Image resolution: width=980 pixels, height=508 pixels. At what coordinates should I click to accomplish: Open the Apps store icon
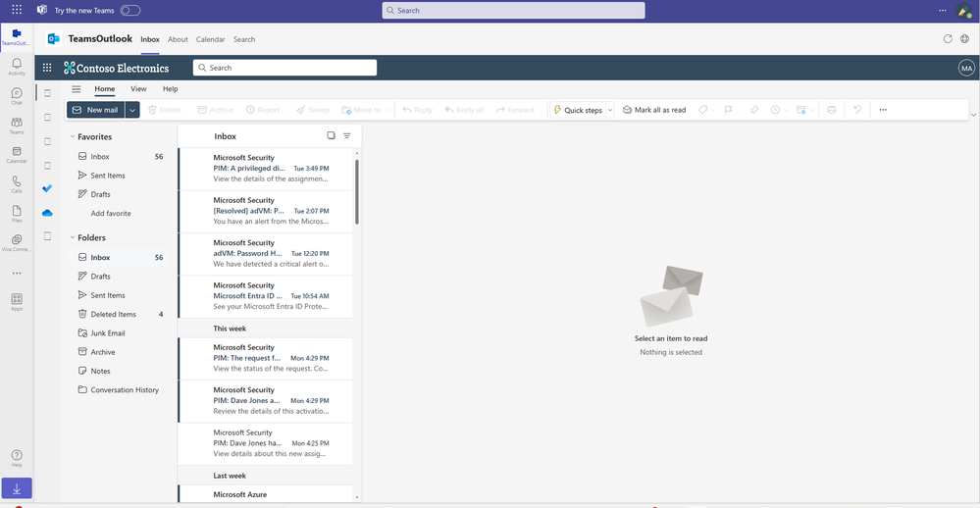click(x=17, y=302)
